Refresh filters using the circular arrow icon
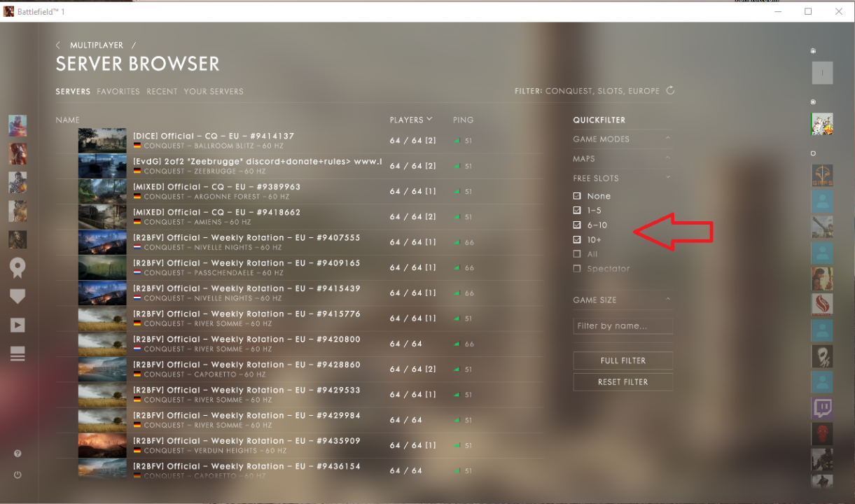This screenshot has width=855, height=504. (669, 90)
